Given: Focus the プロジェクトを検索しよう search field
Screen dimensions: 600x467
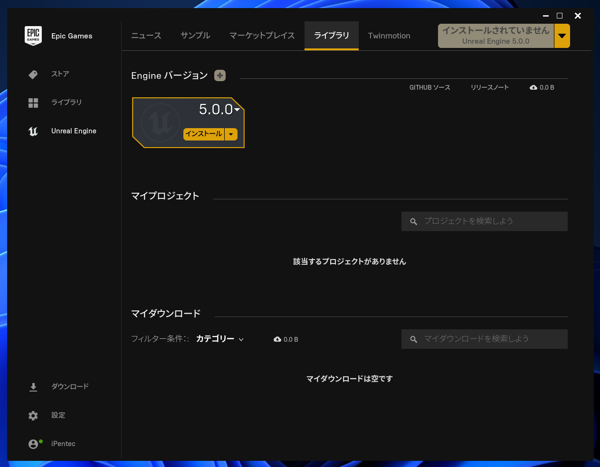Looking at the screenshot, I should [x=484, y=221].
